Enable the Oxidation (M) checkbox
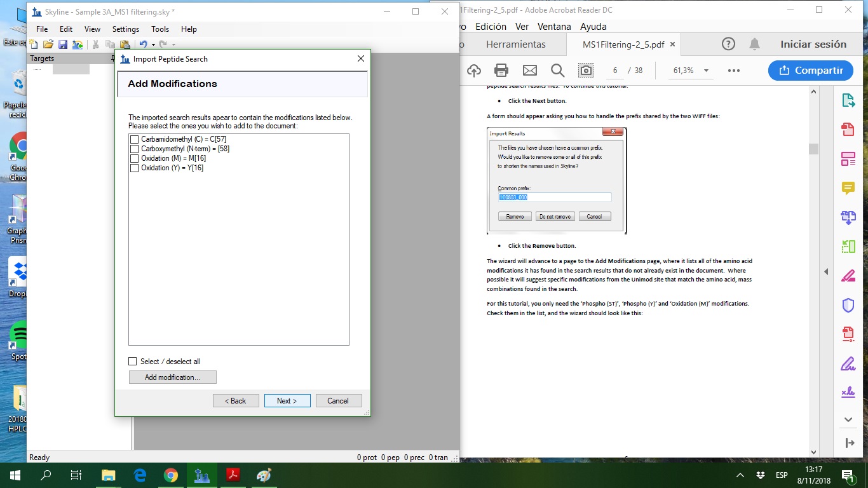 (x=134, y=158)
